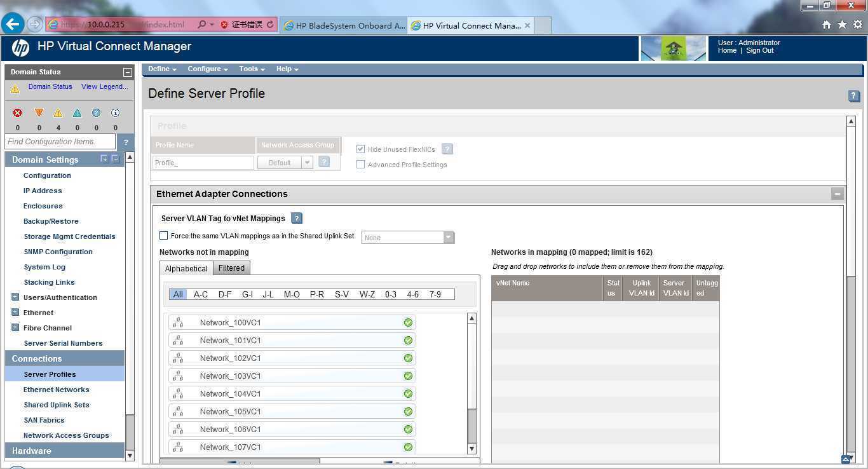The width and height of the screenshot is (868, 469).
Task: Collapse all Domain Settings tree icon
Action: [x=116, y=159]
